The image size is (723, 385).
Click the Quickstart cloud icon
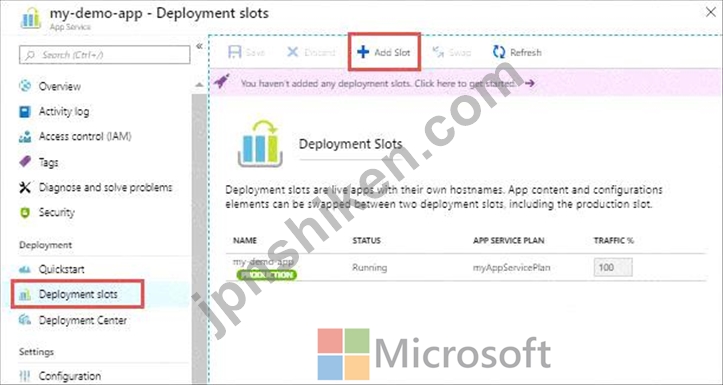[25, 269]
